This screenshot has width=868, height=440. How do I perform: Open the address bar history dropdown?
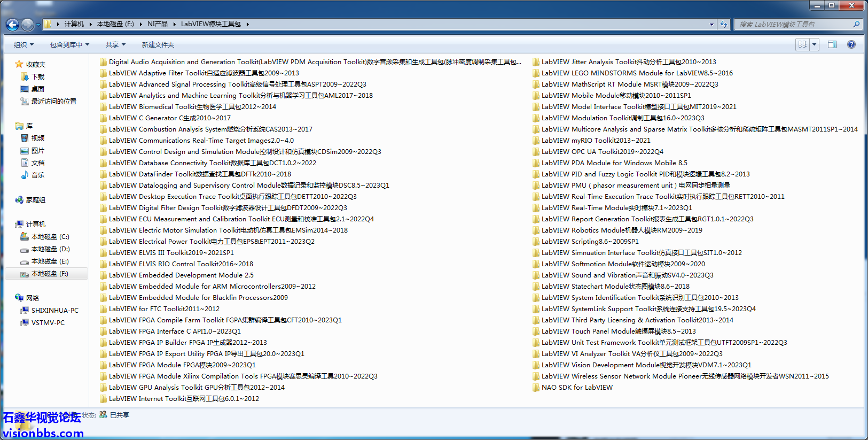[711, 24]
